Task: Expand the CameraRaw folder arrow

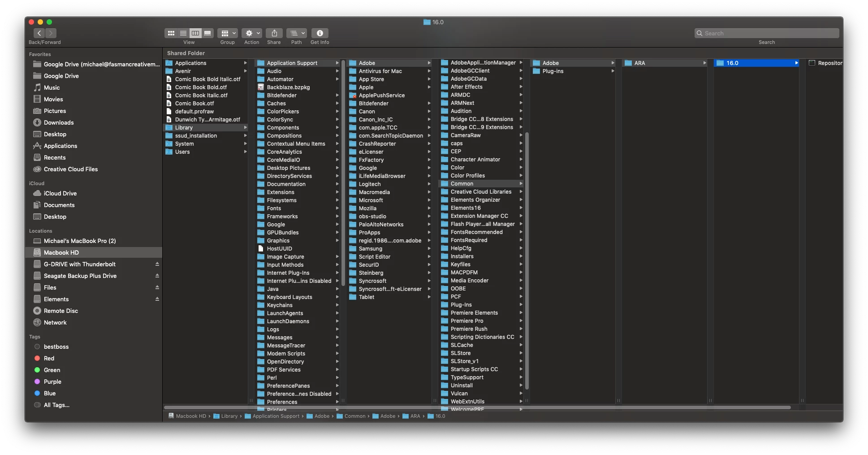Action: 521,135
